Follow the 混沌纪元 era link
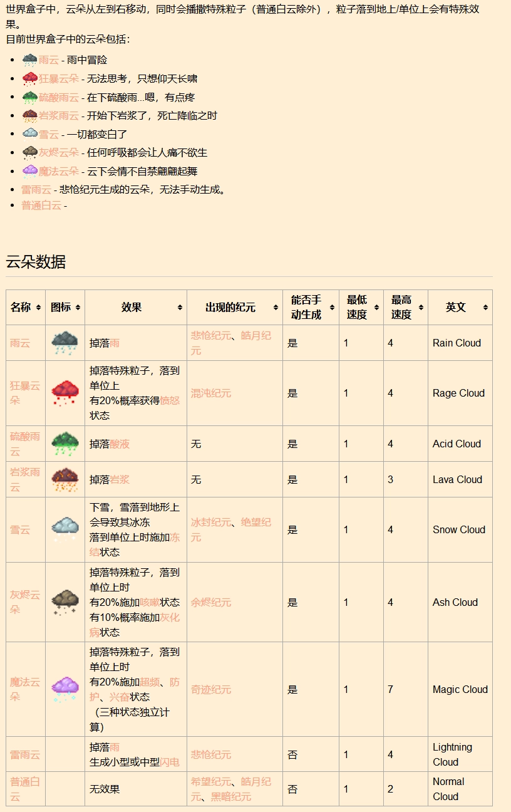511x812 pixels. point(211,393)
